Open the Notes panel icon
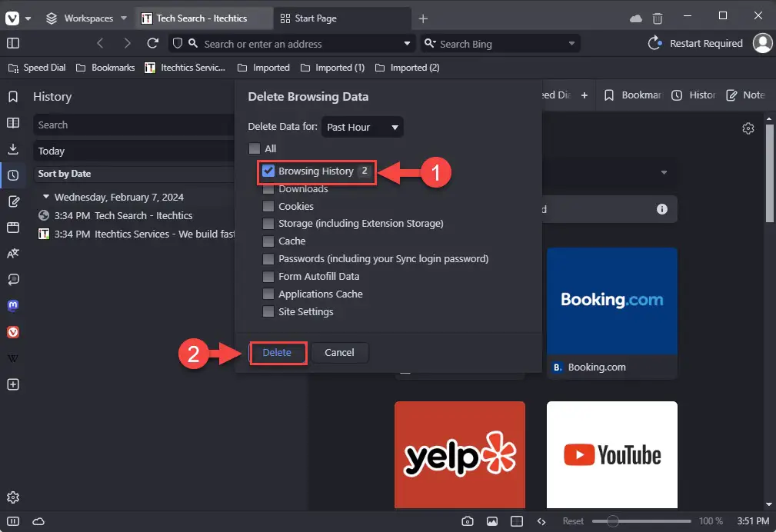The image size is (776, 532). [x=12, y=201]
